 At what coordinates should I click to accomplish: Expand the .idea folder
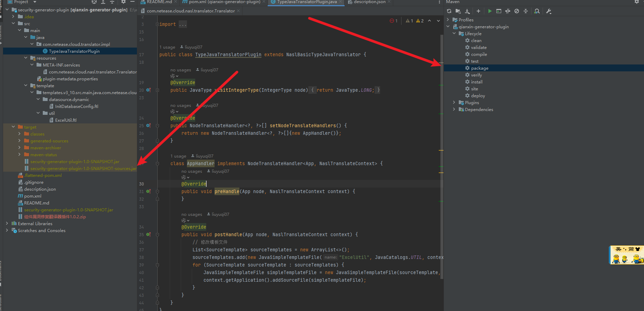pos(13,17)
